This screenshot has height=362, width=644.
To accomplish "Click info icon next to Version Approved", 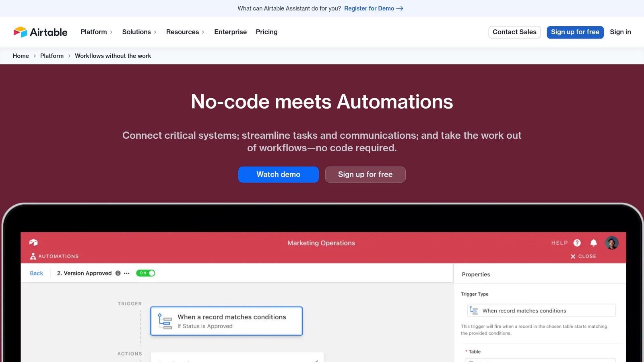I will coord(118,273).
